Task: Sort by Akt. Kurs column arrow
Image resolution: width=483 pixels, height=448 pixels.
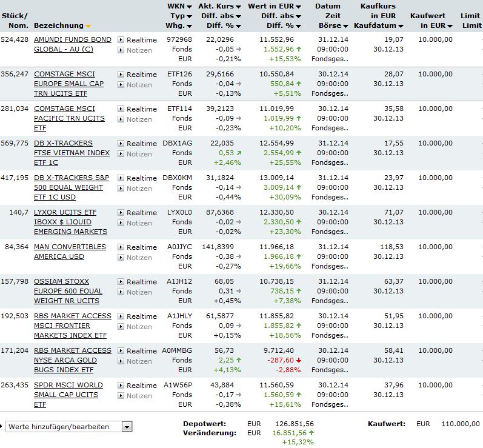Action: pos(238,7)
